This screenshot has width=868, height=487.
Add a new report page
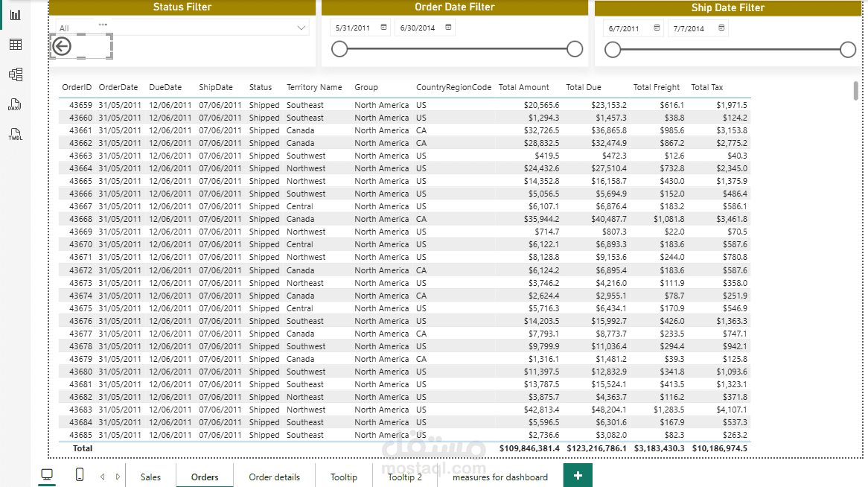click(x=578, y=475)
